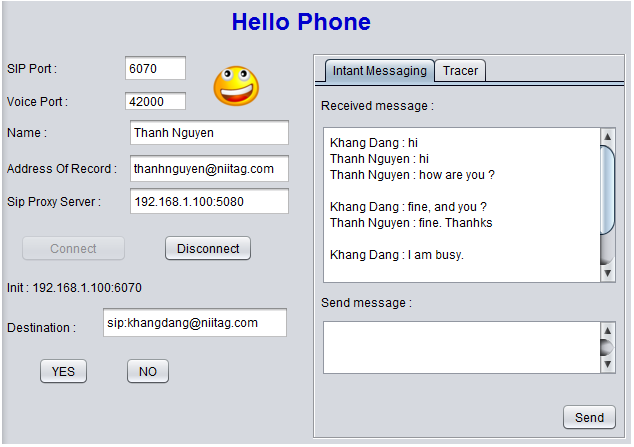Select the Name field with Thanh Nguyen
634x447 pixels.
209,133
